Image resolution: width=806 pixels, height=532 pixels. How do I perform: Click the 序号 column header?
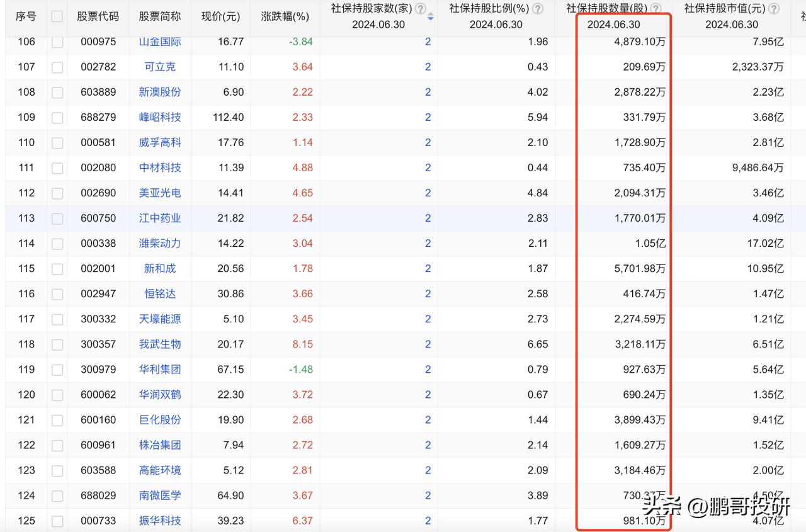(x=26, y=16)
